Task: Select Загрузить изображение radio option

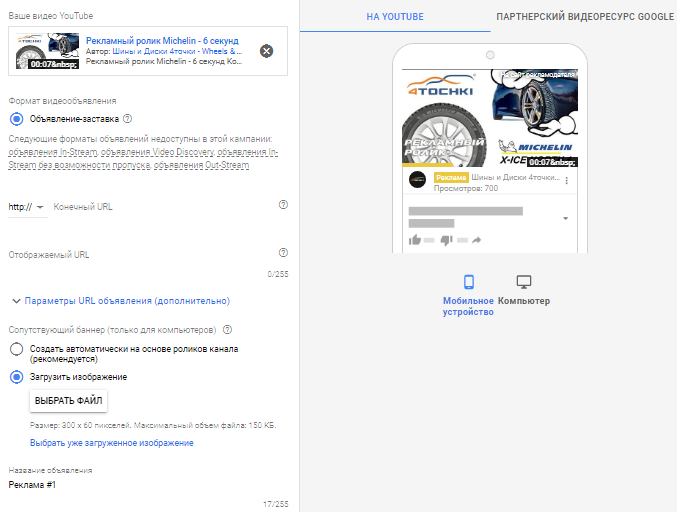Action: (x=16, y=377)
